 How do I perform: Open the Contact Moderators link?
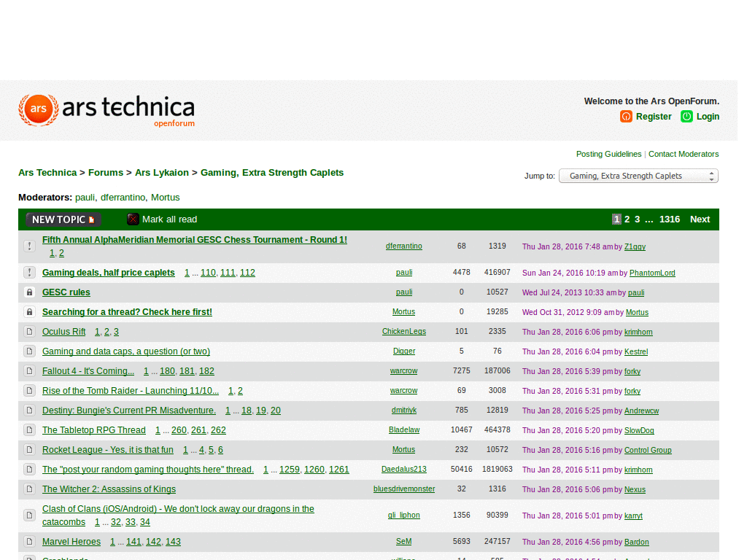(684, 154)
